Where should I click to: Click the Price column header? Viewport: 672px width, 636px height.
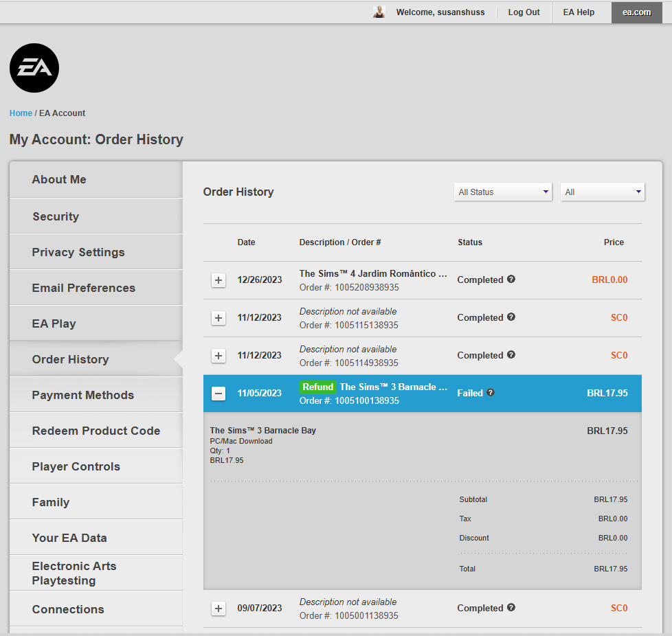click(x=614, y=242)
